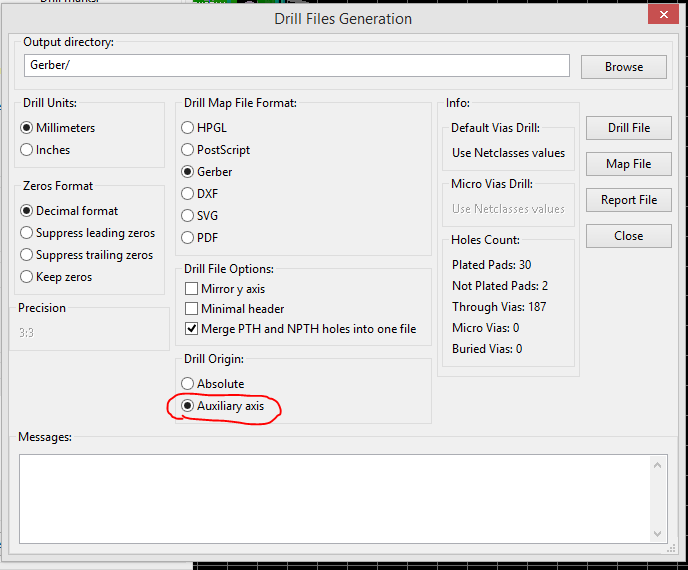Select Suppress trailing zeros
The width and height of the screenshot is (688, 570).
tap(86, 255)
